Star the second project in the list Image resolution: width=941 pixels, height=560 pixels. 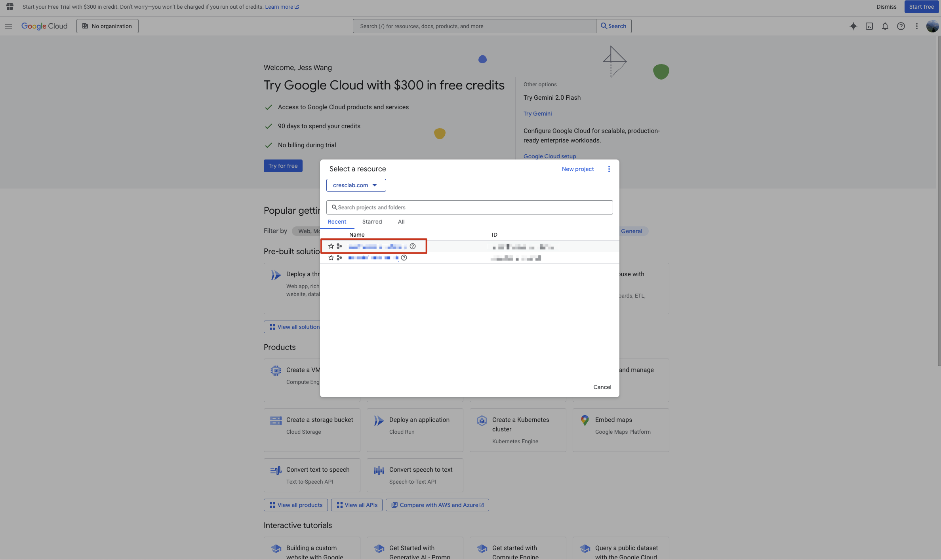click(331, 258)
